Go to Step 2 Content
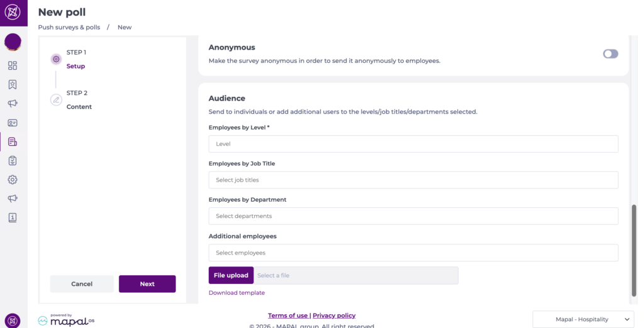This screenshot has height=328, width=644. click(79, 100)
